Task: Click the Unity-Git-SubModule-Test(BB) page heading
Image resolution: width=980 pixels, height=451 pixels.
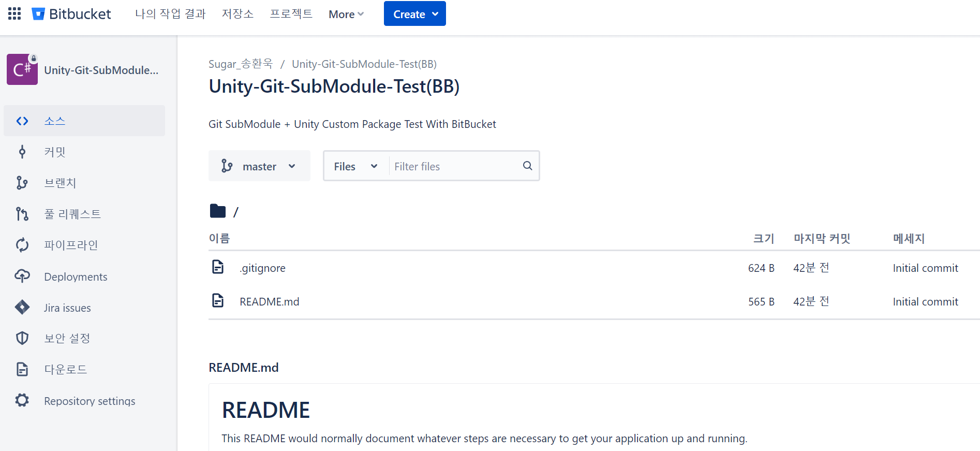Action: point(334,86)
